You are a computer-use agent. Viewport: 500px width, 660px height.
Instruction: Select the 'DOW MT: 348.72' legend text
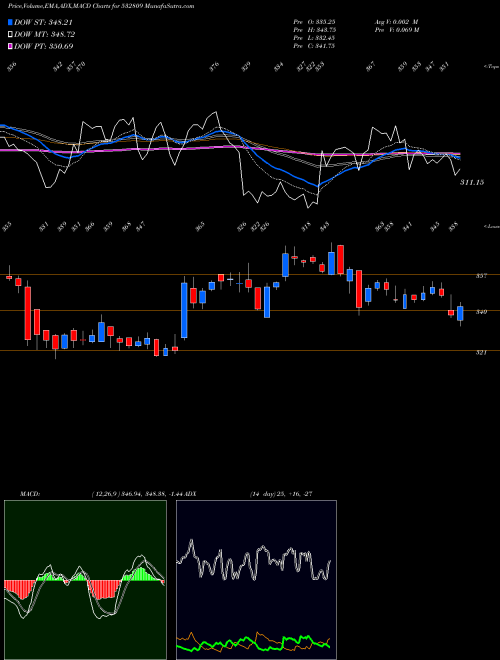click(x=45, y=34)
